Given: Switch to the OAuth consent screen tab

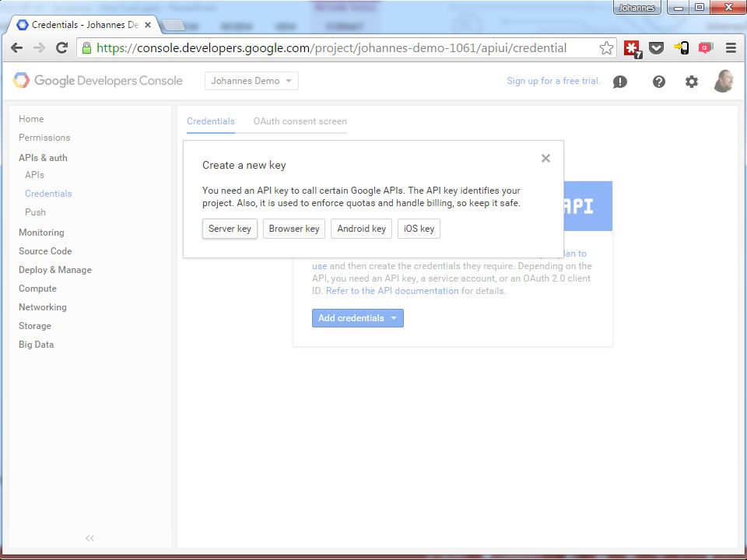Looking at the screenshot, I should pyautogui.click(x=300, y=121).
